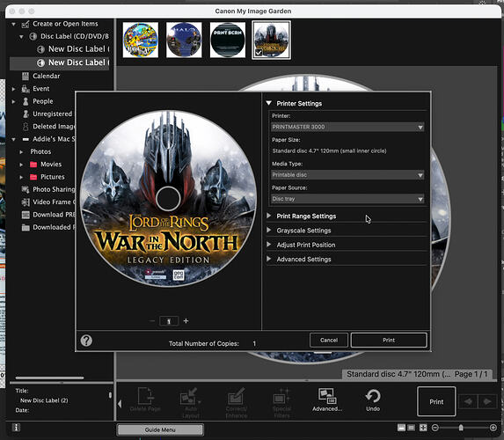Click the information icon in the window's lower corner
Image resolution: width=504 pixels, height=440 pixels.
coord(16,428)
